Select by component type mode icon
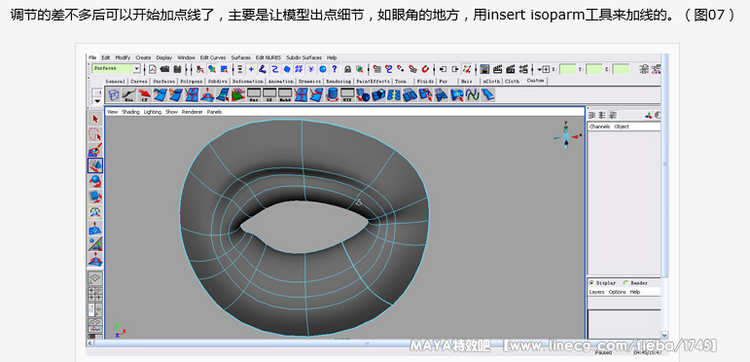750x362 pixels. (x=224, y=69)
